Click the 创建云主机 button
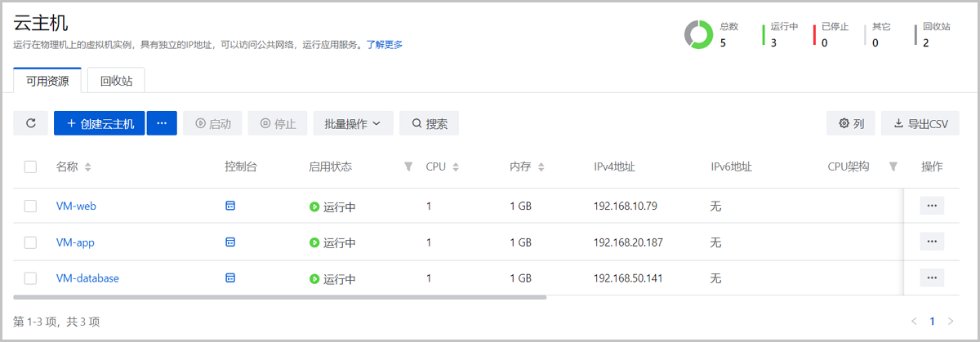The image size is (980, 342). point(100,123)
